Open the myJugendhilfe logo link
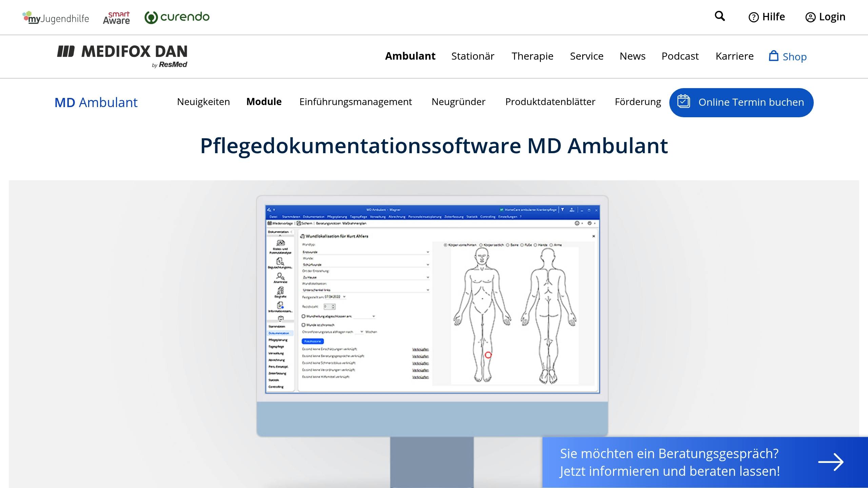Viewport: 868px width, 488px height. click(x=56, y=17)
